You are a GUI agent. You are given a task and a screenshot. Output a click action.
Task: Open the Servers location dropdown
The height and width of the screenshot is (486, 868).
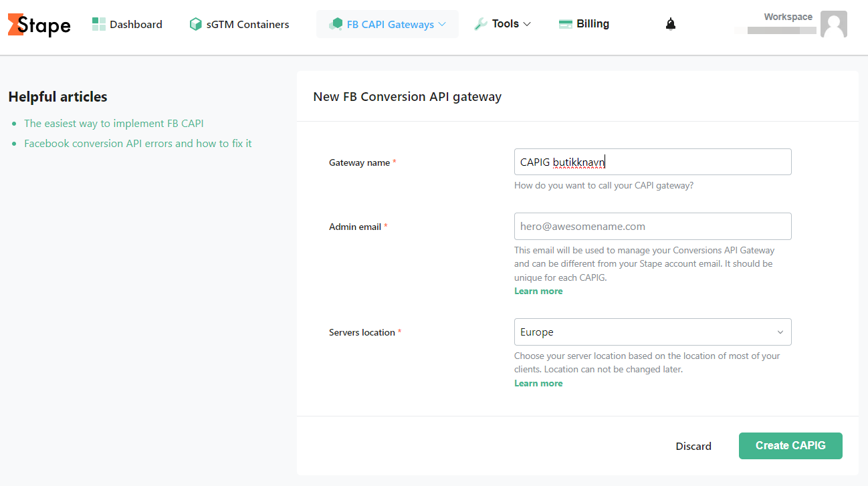tap(653, 332)
